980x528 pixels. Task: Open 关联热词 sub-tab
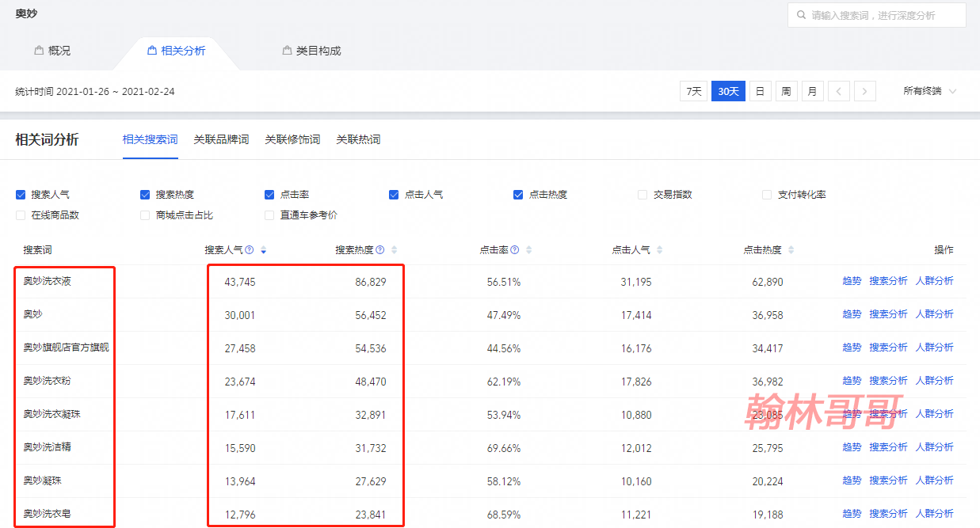[x=358, y=139]
